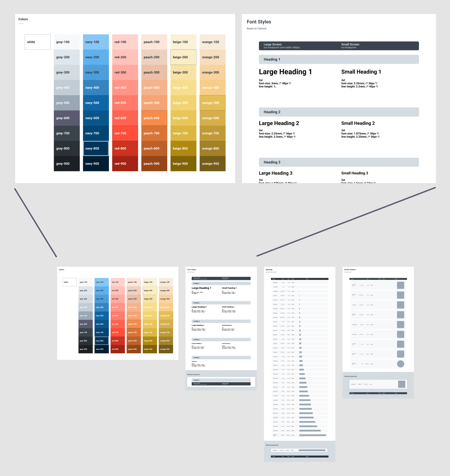Expand the Heading 3 section
The width and height of the screenshot is (450, 476).
pyautogui.click(x=339, y=162)
